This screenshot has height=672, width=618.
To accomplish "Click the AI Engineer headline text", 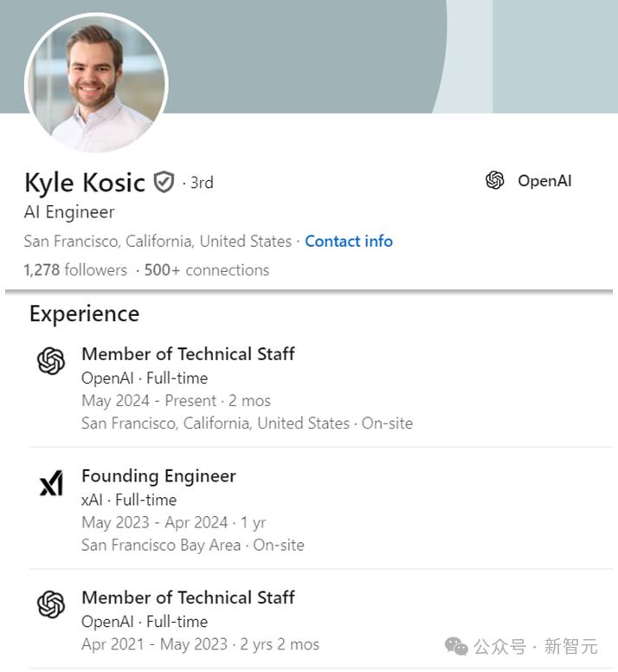I will click(69, 211).
